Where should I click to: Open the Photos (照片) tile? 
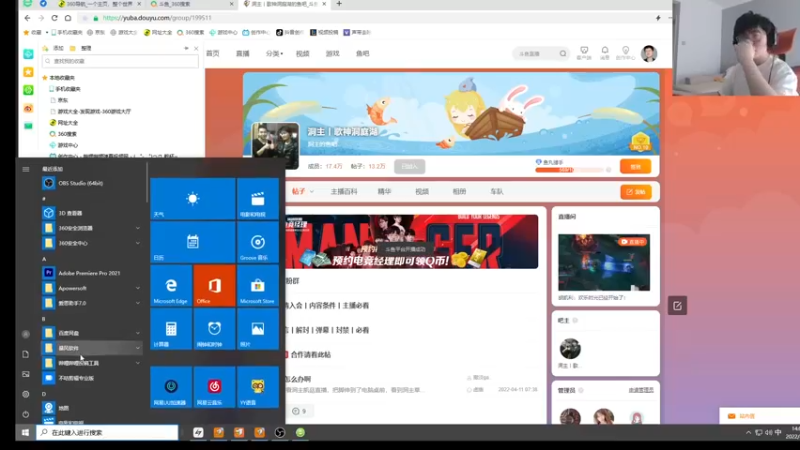pyautogui.click(x=258, y=329)
